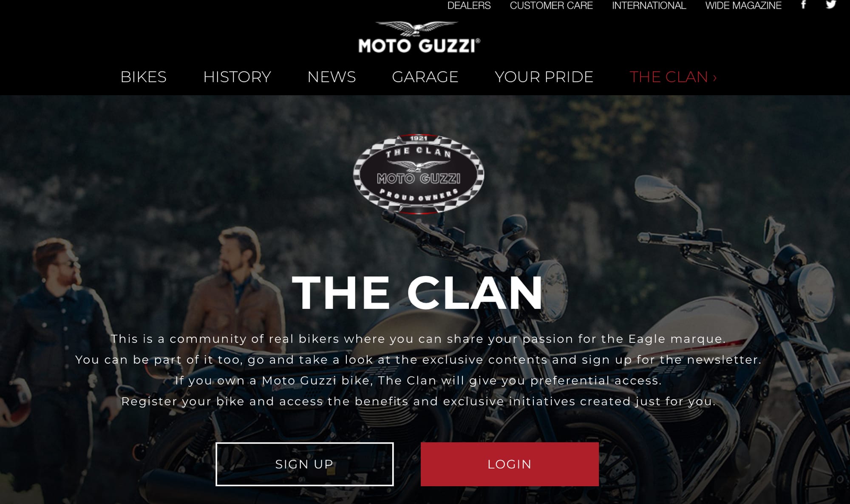Viewport: 850px width, 504px height.
Task: Open the Bikes menu
Action: [144, 77]
